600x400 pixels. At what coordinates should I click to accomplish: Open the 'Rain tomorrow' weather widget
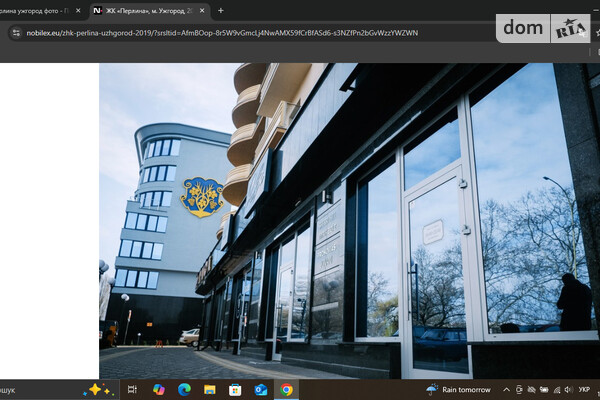pyautogui.click(x=460, y=389)
